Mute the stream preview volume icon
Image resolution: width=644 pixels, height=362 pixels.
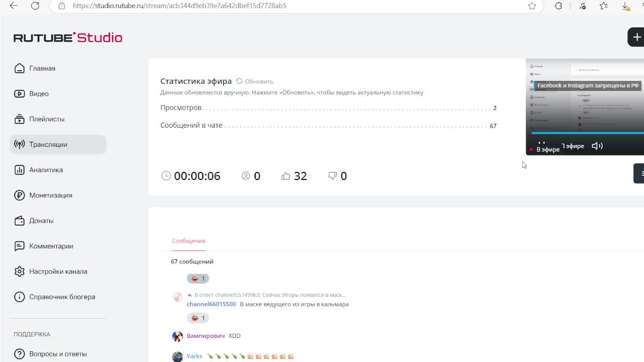point(597,146)
